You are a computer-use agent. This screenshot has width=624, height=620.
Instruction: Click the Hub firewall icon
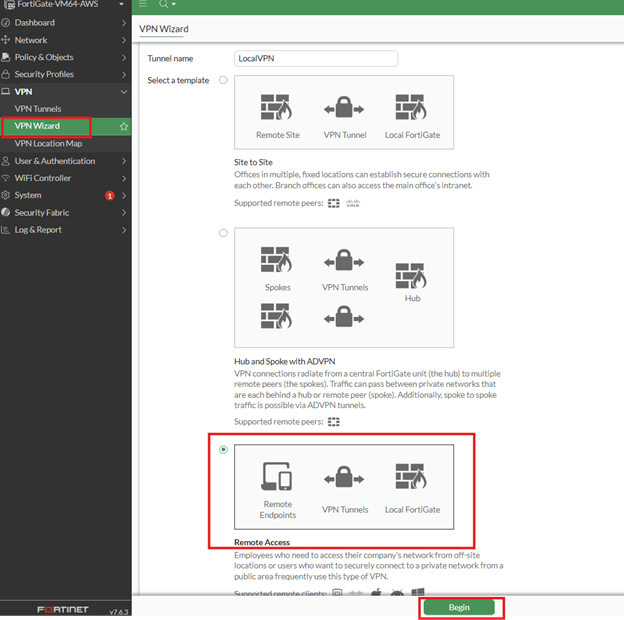[x=411, y=276]
